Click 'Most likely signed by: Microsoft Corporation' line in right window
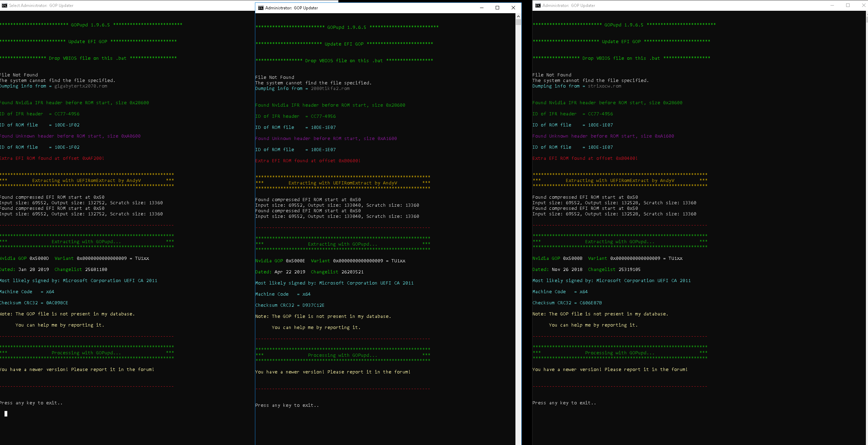This screenshot has width=868, height=445. tap(611, 281)
